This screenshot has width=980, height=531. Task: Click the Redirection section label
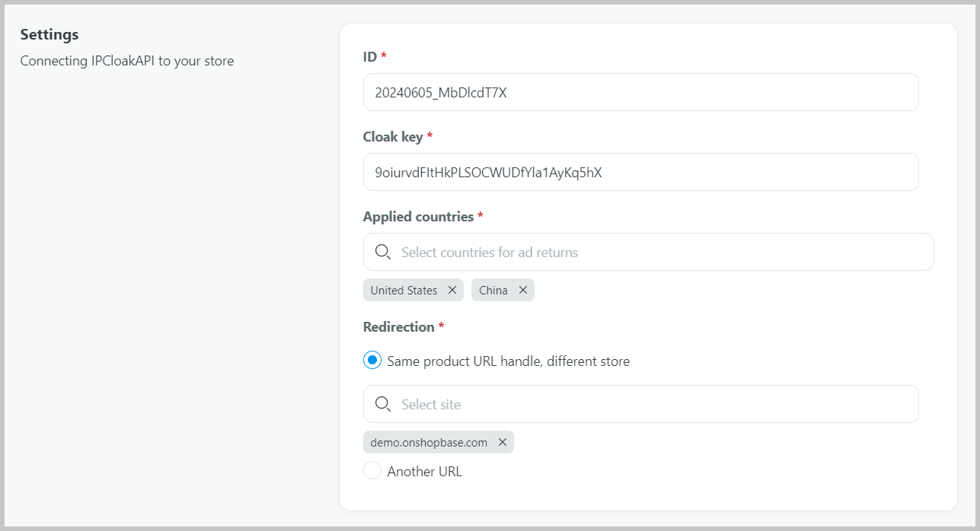398,326
